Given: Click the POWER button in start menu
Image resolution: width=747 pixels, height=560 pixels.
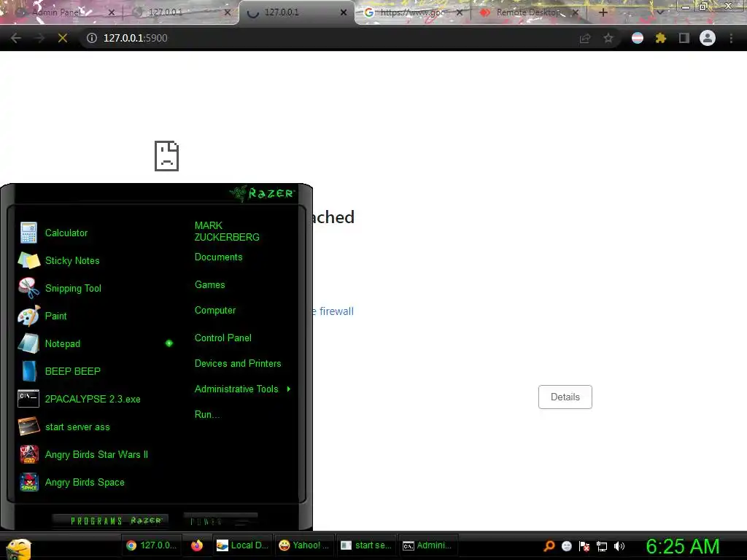Looking at the screenshot, I should (220, 521).
